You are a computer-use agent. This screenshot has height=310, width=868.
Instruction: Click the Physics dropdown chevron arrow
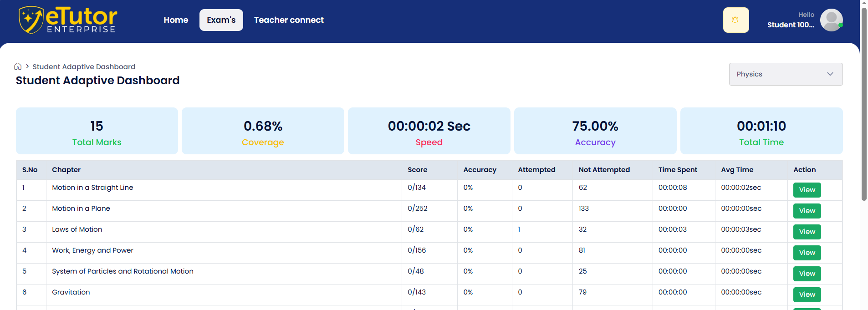830,74
